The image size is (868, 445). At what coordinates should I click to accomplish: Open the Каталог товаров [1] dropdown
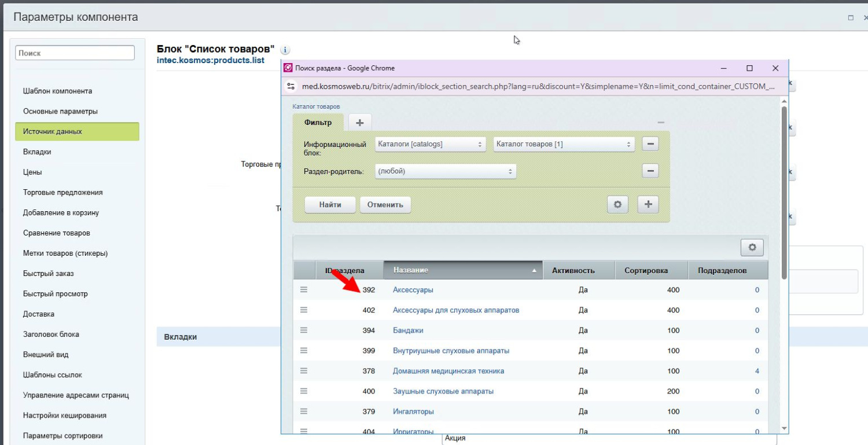point(564,144)
